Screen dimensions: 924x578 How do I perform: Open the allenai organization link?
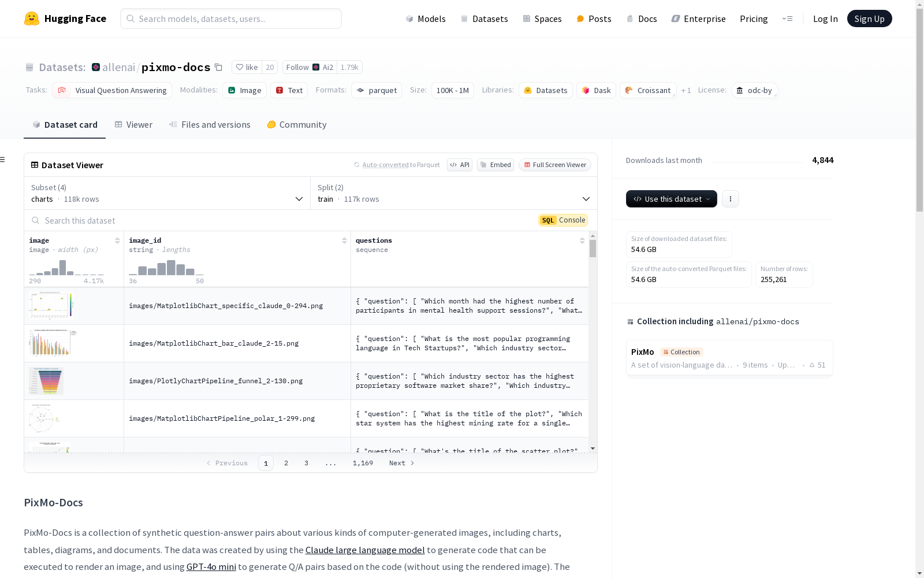coord(118,67)
